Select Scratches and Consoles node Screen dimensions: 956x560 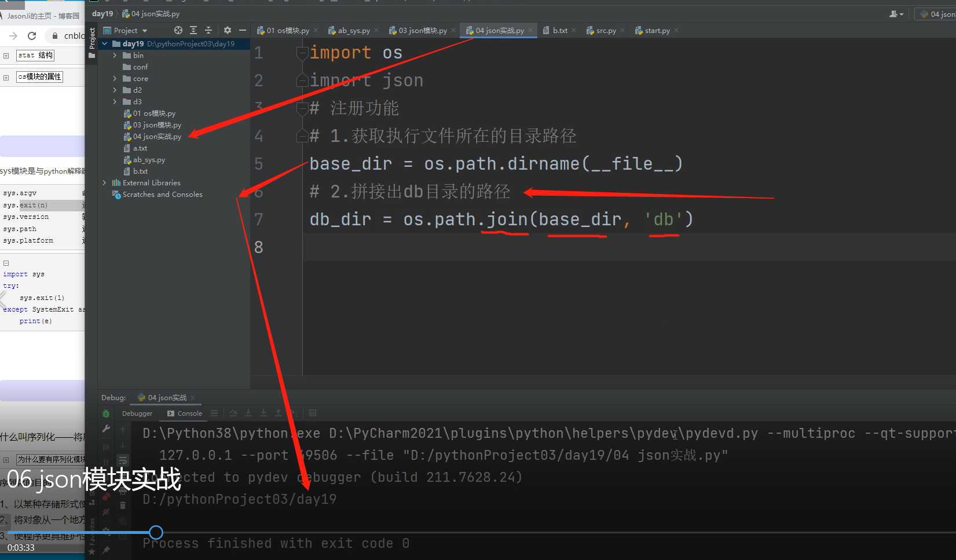point(157,194)
